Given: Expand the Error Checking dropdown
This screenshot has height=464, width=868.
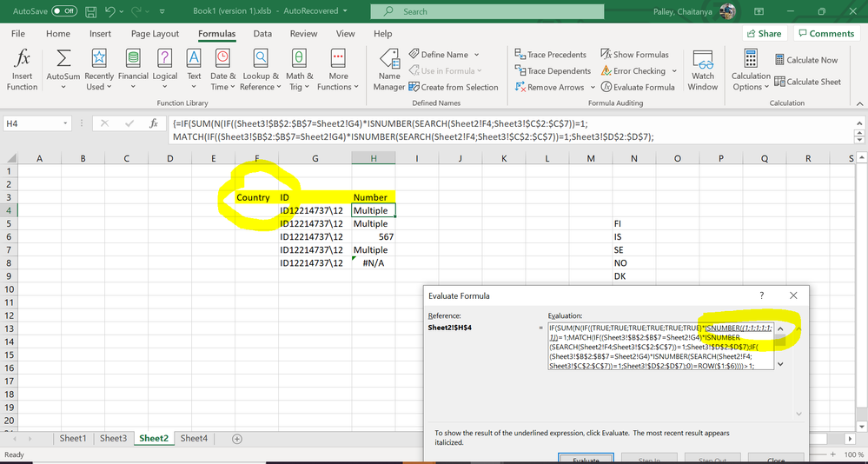Looking at the screenshot, I should pyautogui.click(x=673, y=71).
